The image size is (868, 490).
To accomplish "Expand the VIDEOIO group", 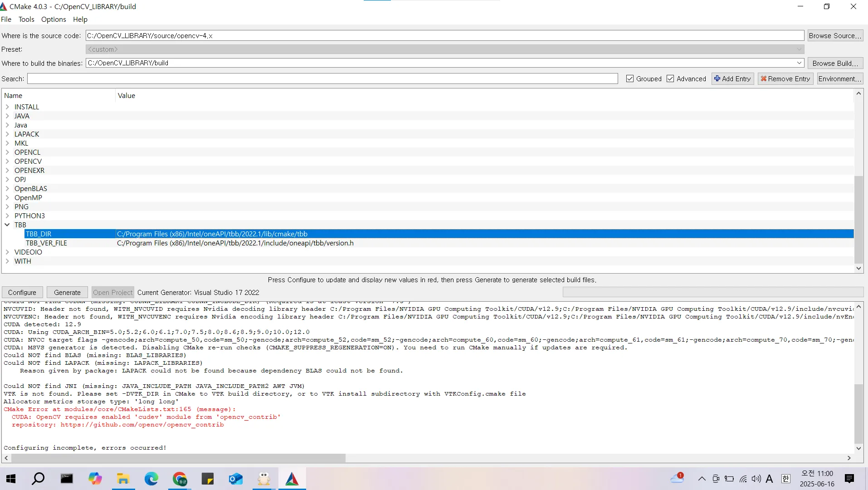I will 7,252.
